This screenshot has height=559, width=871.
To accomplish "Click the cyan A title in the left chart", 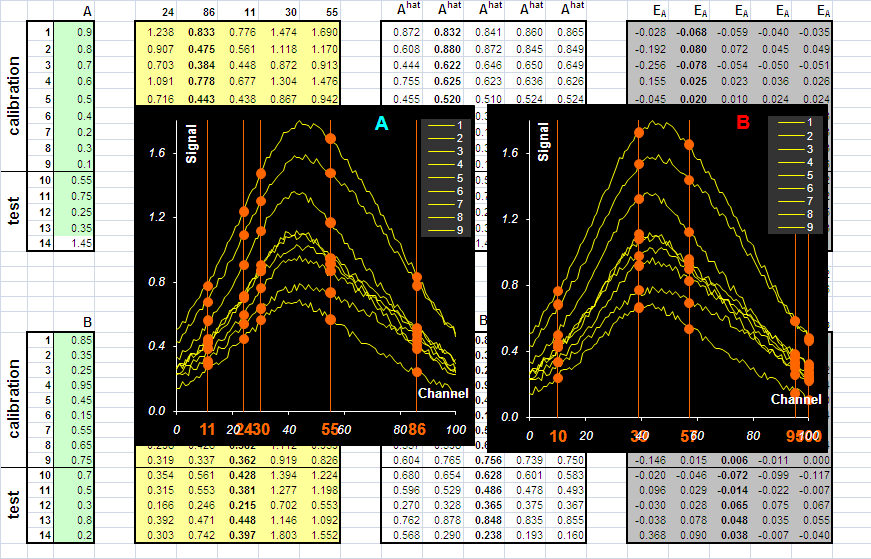I will pyautogui.click(x=382, y=123).
